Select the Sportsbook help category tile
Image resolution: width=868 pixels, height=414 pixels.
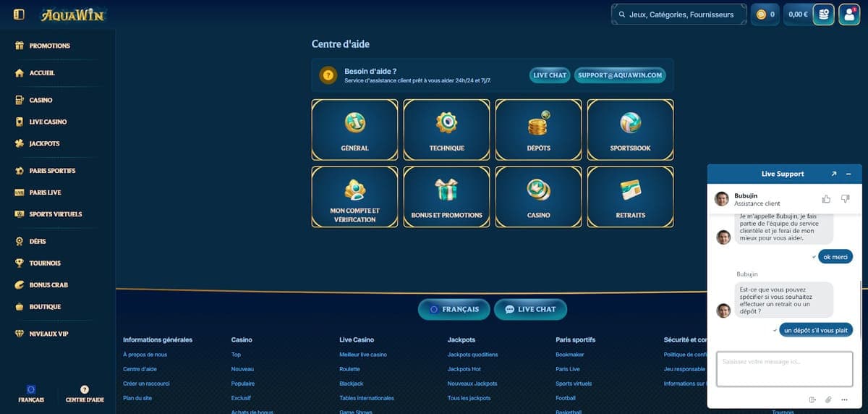[630, 130]
